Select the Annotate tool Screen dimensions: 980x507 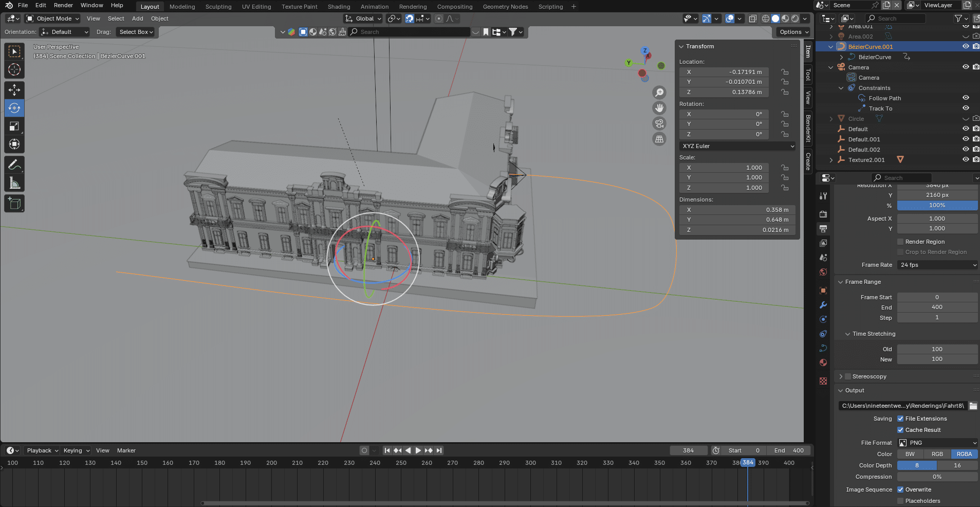tap(14, 164)
